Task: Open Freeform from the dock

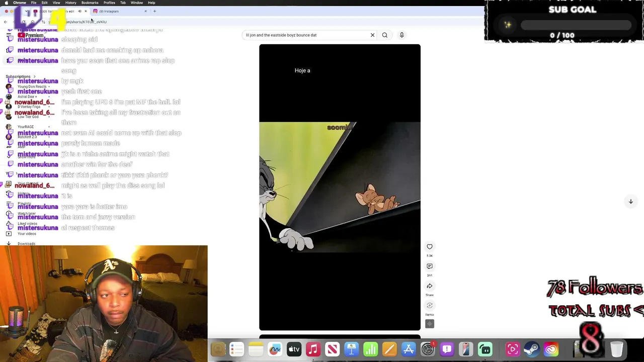Action: pyautogui.click(x=275, y=349)
